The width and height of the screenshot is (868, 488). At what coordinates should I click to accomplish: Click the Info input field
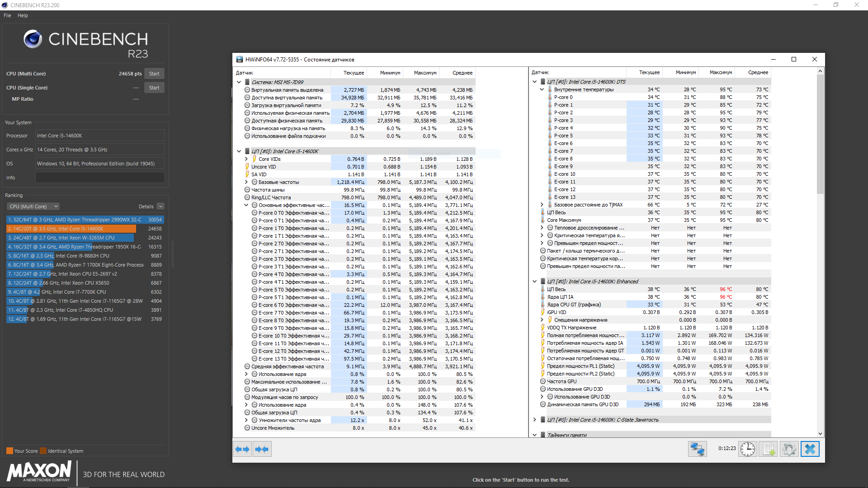[100, 178]
